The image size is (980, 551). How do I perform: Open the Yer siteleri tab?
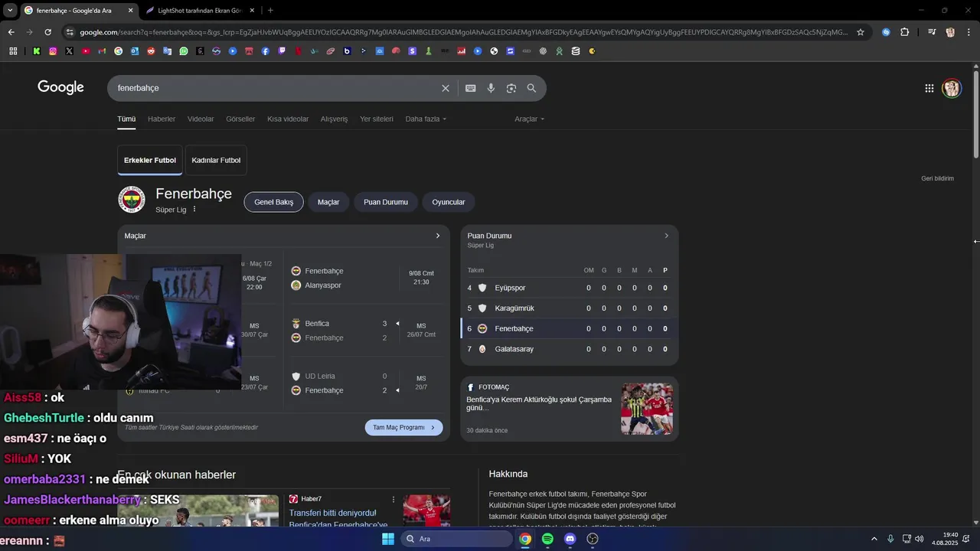(377, 119)
